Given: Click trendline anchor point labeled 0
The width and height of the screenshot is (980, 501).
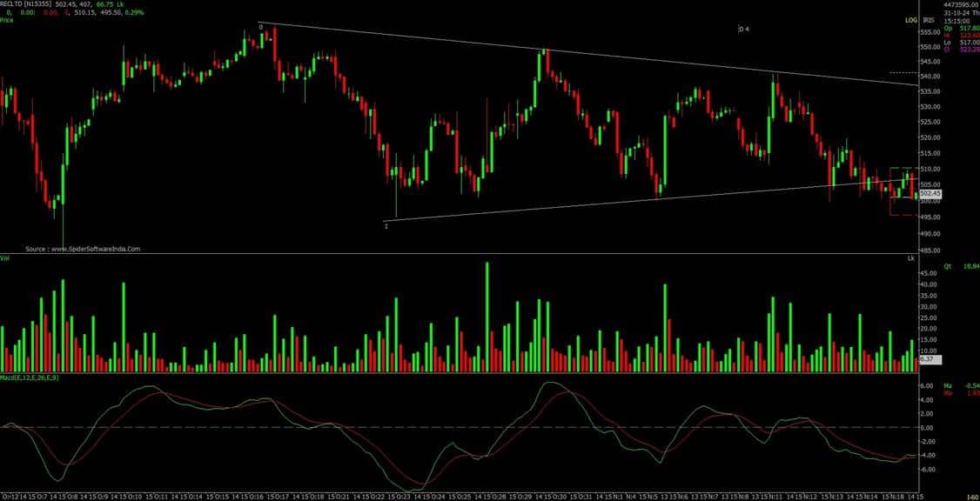Looking at the screenshot, I should tap(260, 27).
